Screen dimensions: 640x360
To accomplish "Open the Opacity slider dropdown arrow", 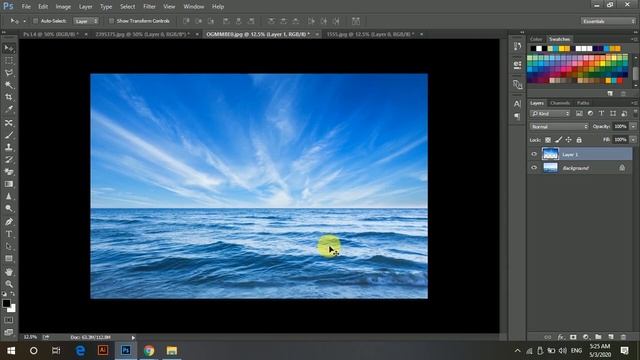I will (633, 127).
